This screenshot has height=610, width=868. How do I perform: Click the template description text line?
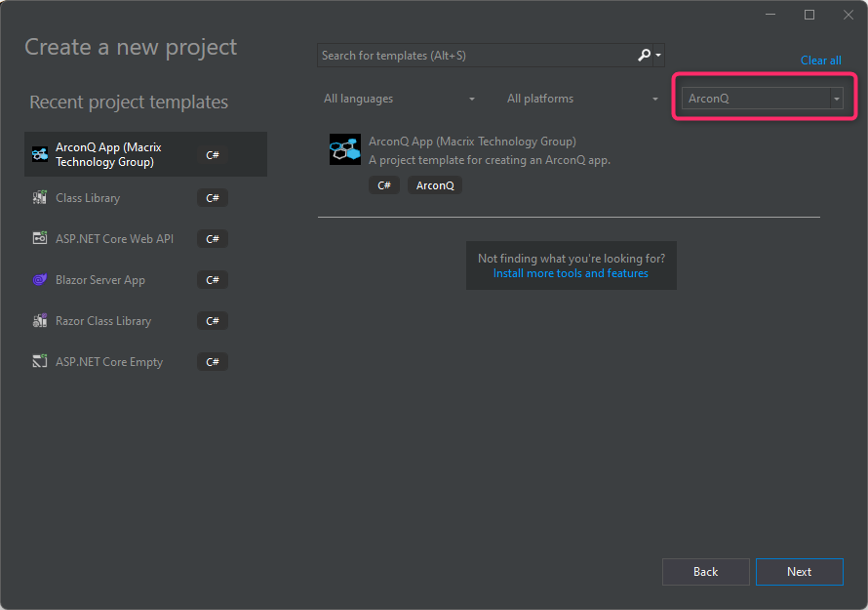[x=490, y=160]
